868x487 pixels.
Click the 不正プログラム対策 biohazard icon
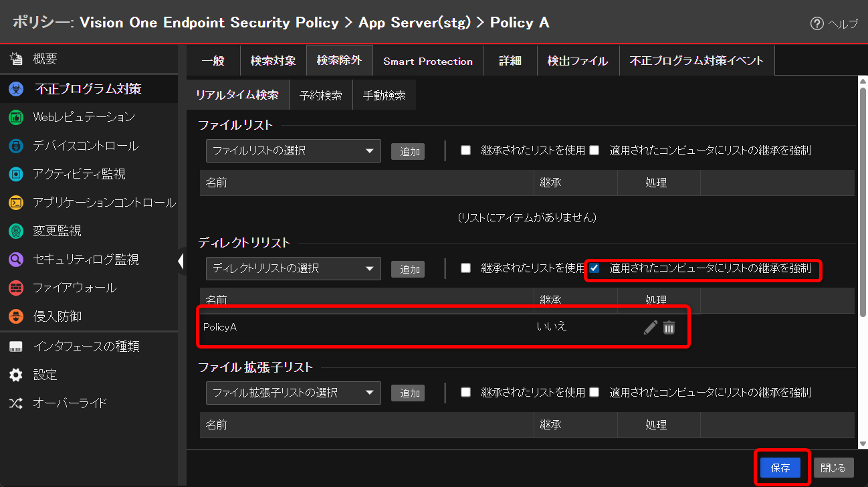click(x=16, y=88)
